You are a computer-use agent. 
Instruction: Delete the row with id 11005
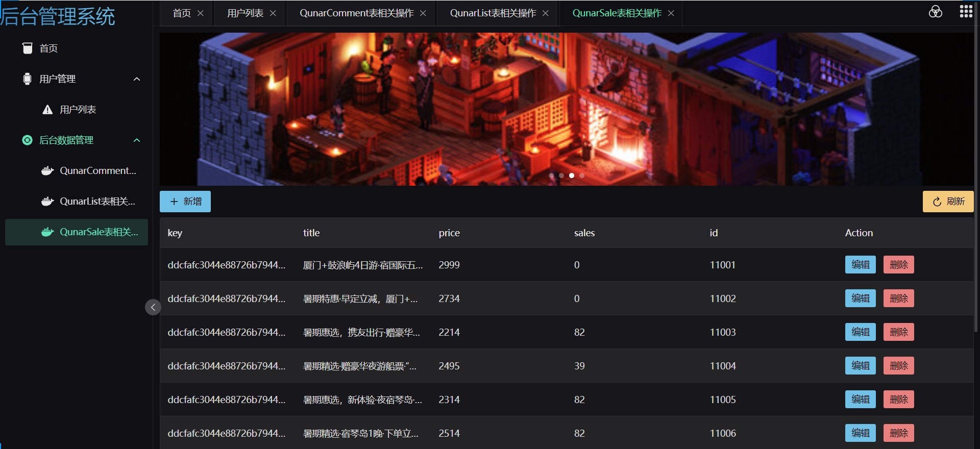899,400
